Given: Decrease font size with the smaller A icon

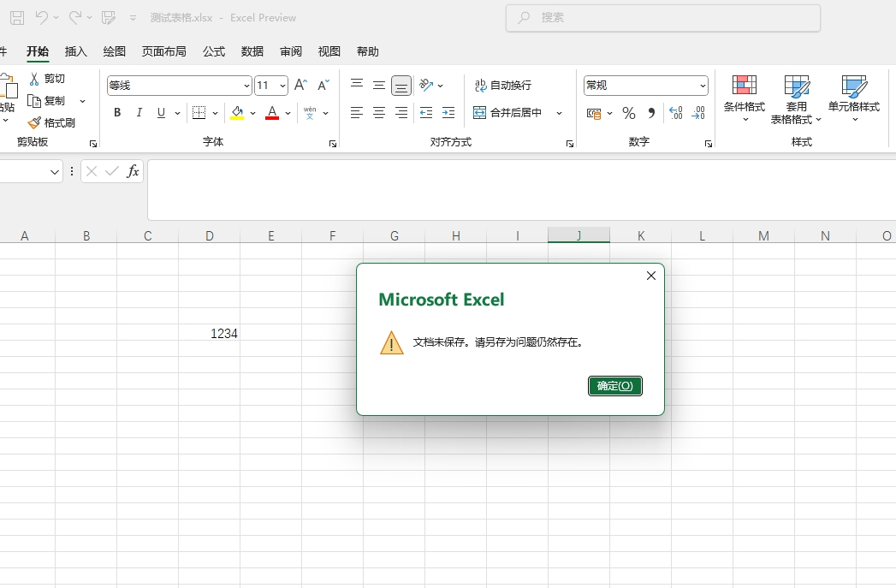Looking at the screenshot, I should [x=323, y=85].
